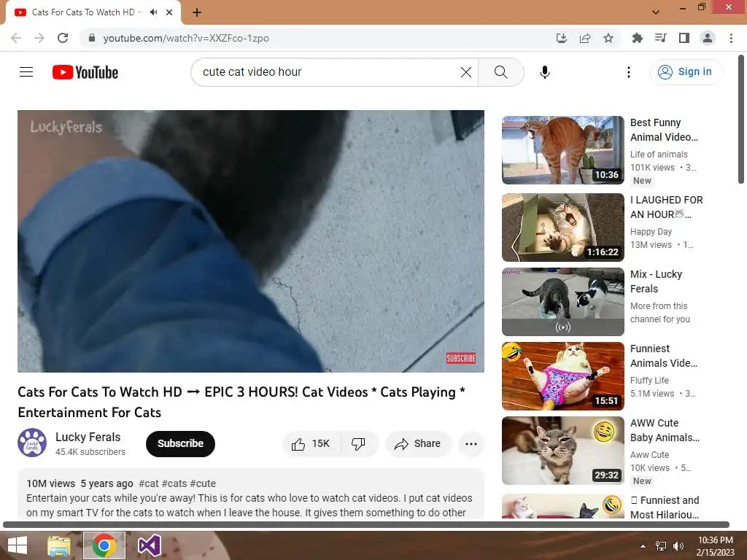Image resolution: width=747 pixels, height=560 pixels.
Task: Clear the search box with the X
Action: (466, 72)
